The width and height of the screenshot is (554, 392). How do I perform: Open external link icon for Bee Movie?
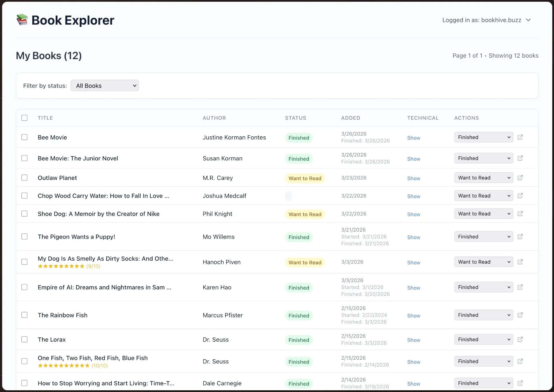click(520, 137)
